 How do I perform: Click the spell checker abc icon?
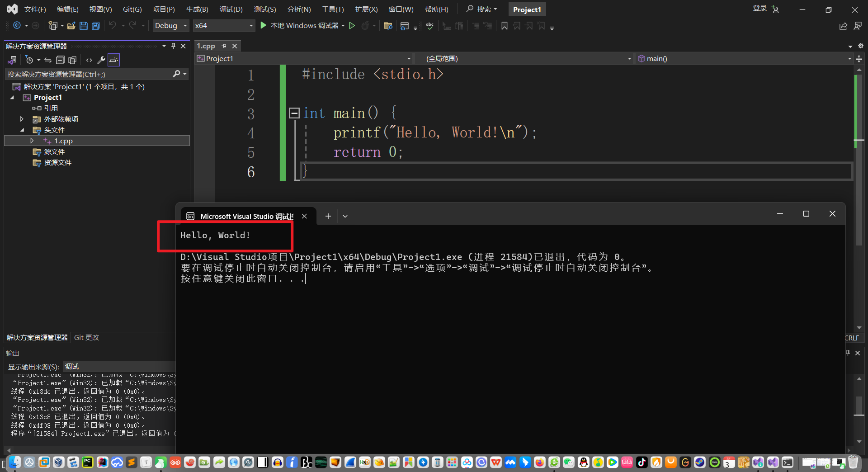[x=430, y=26]
